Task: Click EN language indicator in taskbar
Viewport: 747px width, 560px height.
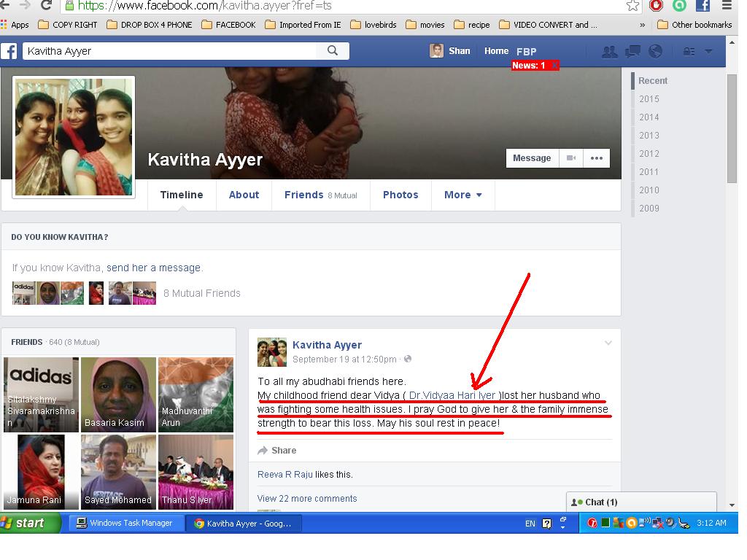Action: [530, 524]
